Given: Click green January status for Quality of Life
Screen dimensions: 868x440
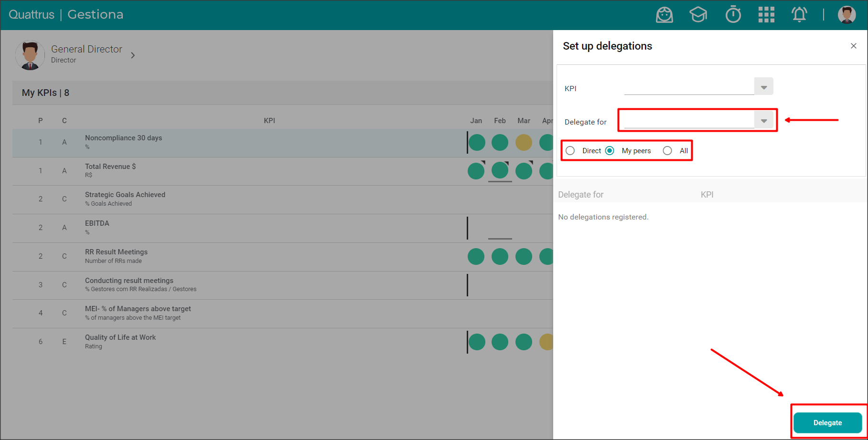Looking at the screenshot, I should (x=477, y=342).
